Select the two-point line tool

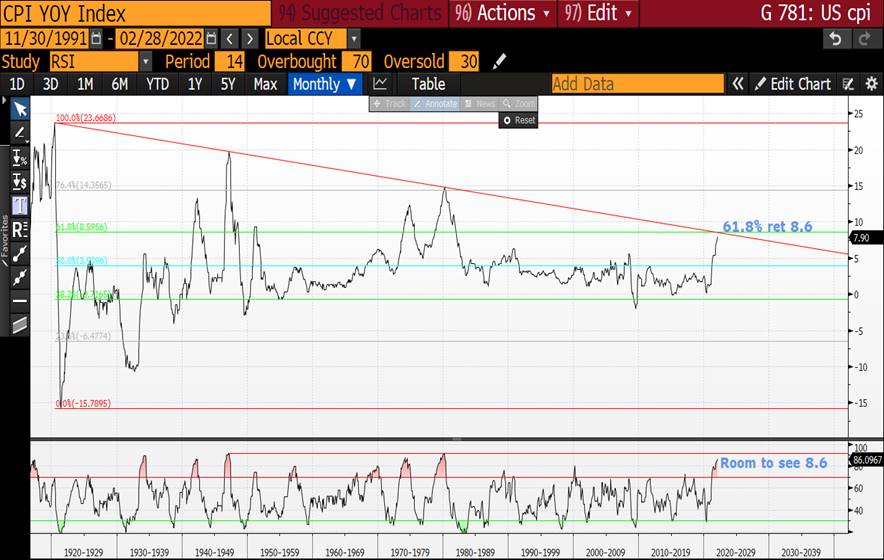click(19, 254)
